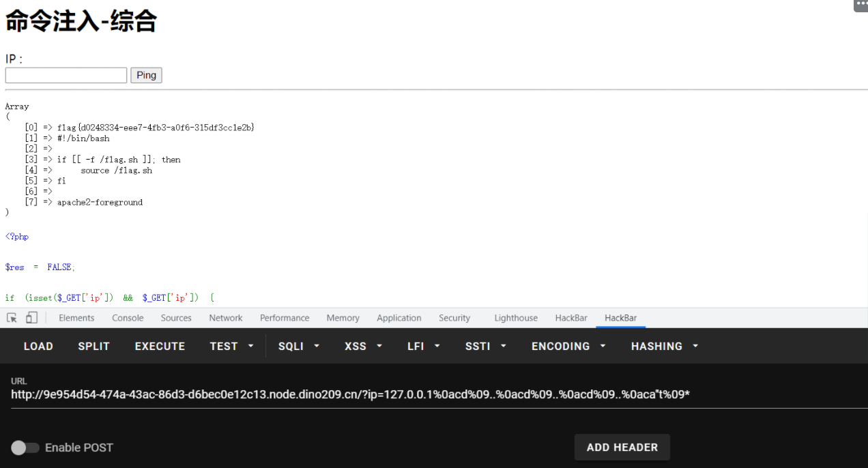The image size is (868, 468).
Task: Click the EXECUTE button in HackBar
Action: (160, 347)
